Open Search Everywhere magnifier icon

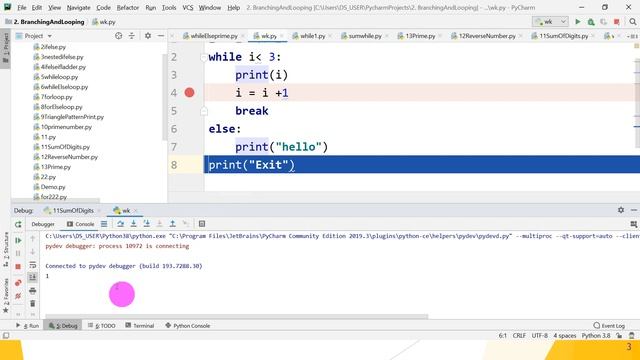coord(633,22)
